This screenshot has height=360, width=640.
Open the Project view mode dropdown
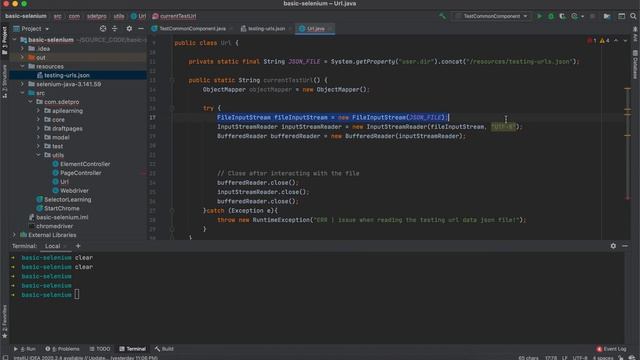pos(31,29)
